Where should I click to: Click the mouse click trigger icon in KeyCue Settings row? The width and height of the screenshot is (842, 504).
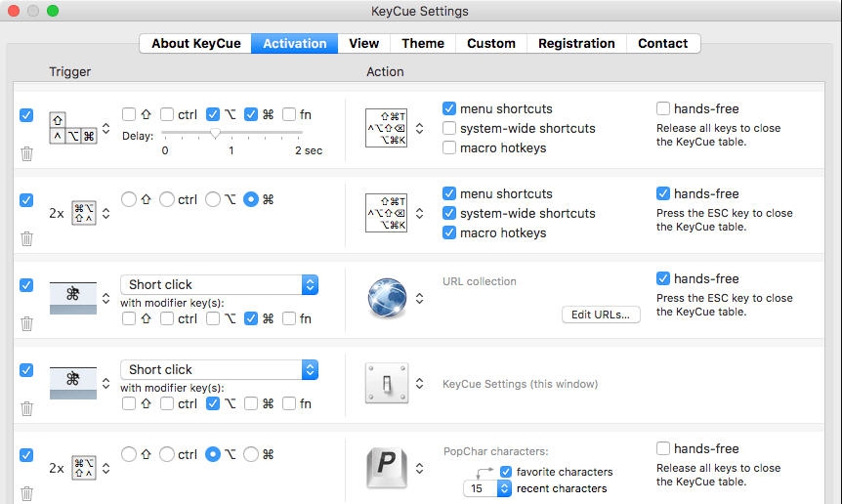pos(73,383)
